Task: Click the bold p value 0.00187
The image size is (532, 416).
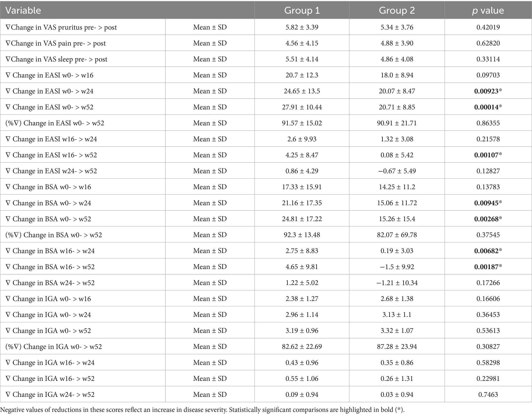Action: point(488,267)
